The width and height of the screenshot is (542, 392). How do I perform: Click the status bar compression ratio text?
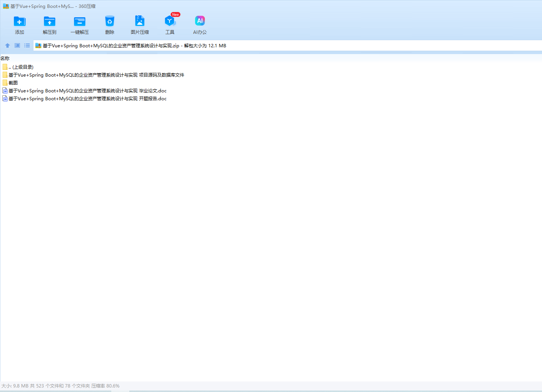point(105,386)
